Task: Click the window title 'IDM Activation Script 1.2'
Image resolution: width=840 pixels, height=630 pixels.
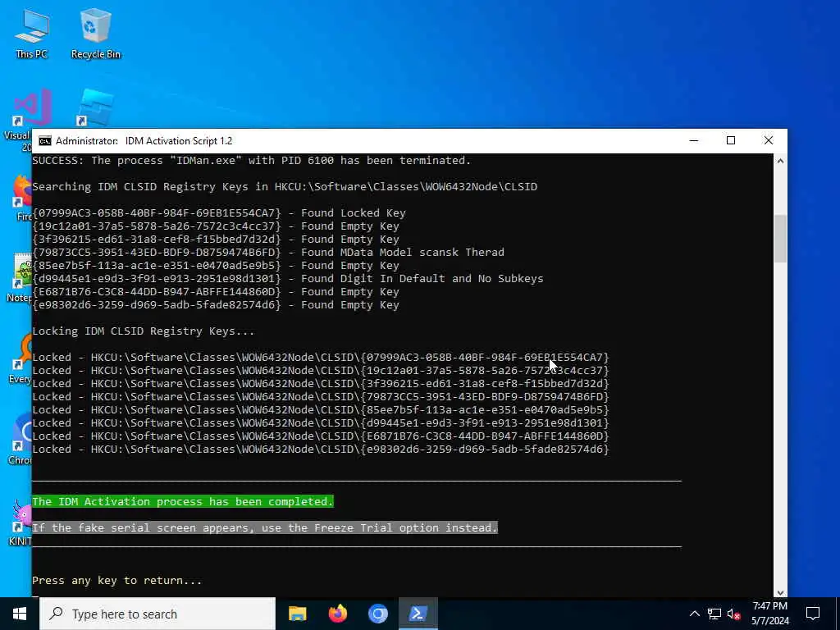Action: click(179, 141)
